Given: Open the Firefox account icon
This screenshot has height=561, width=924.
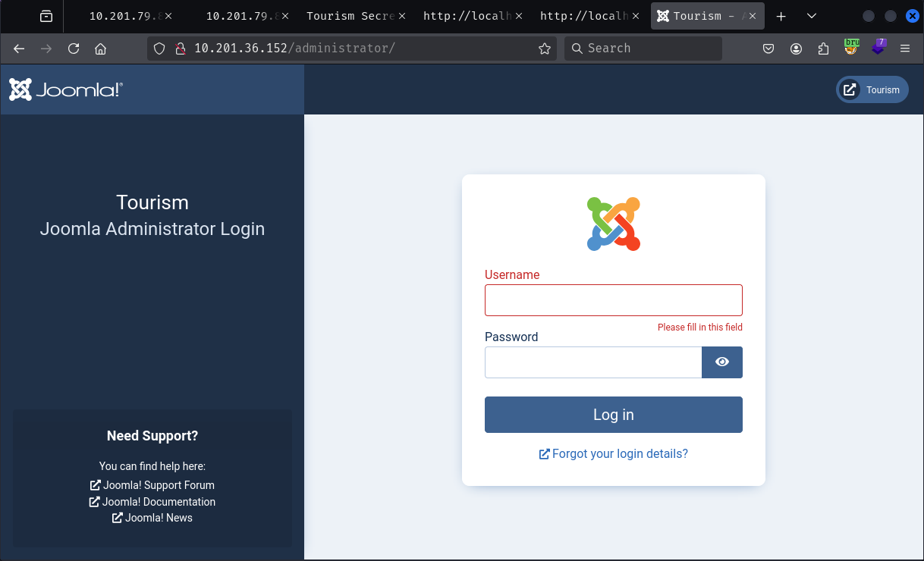Looking at the screenshot, I should pos(796,49).
